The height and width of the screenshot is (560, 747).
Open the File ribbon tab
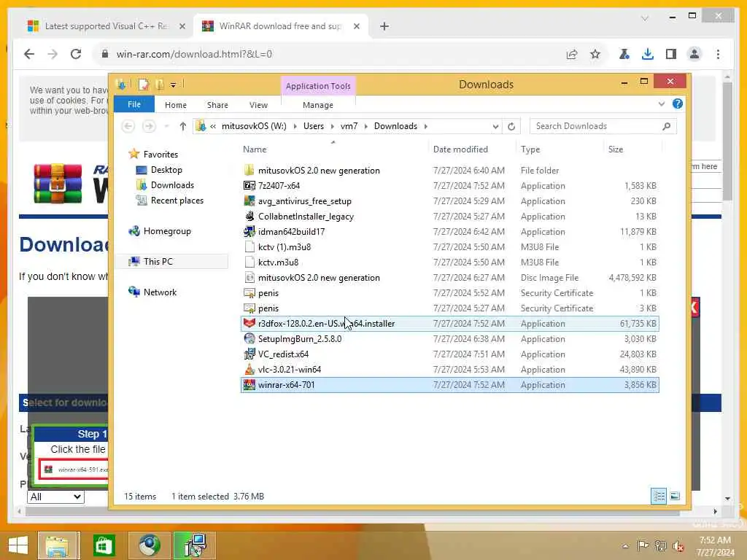pyautogui.click(x=134, y=104)
